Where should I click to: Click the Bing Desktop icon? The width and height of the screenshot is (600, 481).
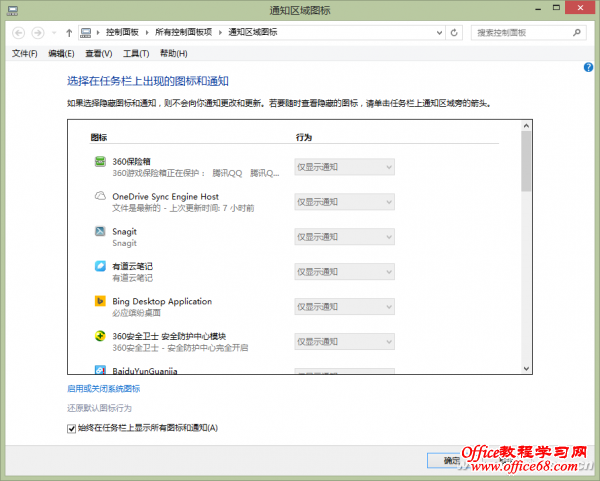click(x=100, y=301)
